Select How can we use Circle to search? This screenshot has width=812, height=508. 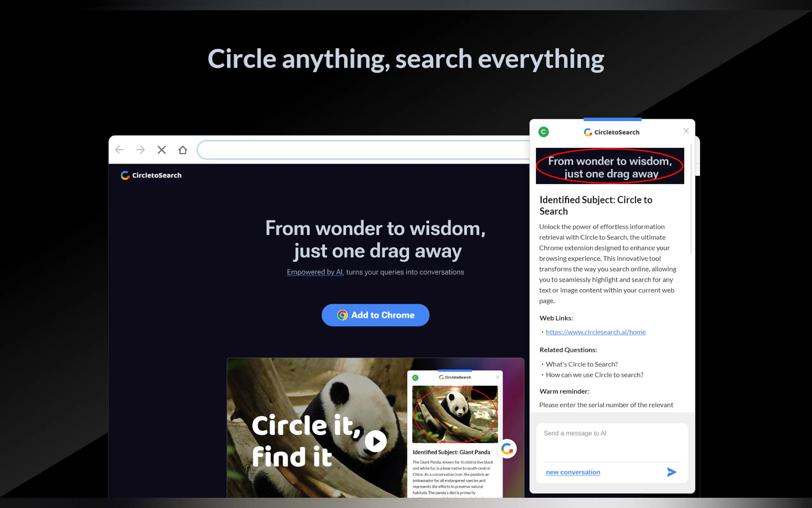[x=594, y=375]
